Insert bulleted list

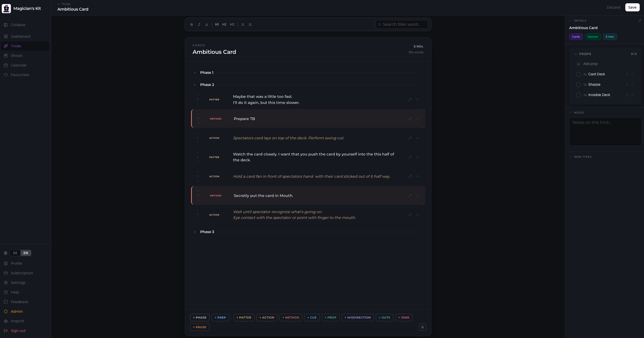coord(243,25)
